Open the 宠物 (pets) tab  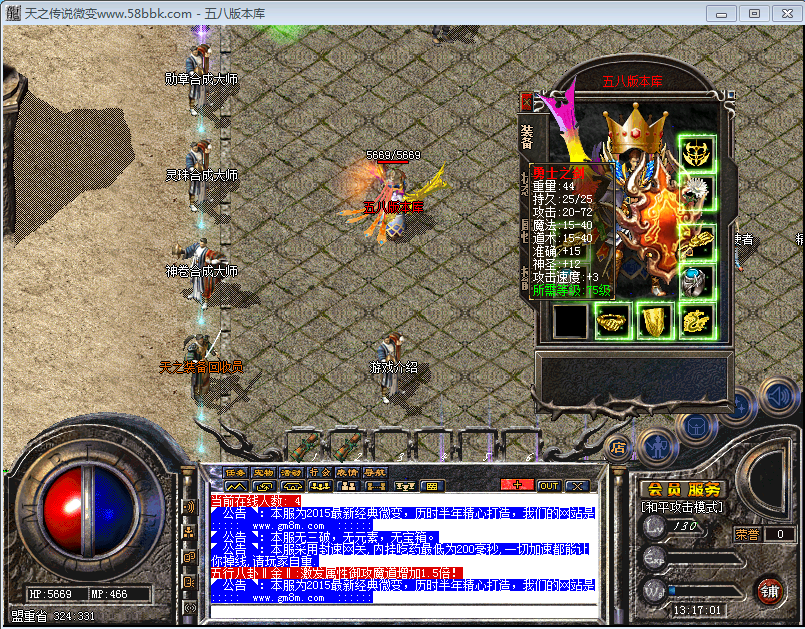264,472
